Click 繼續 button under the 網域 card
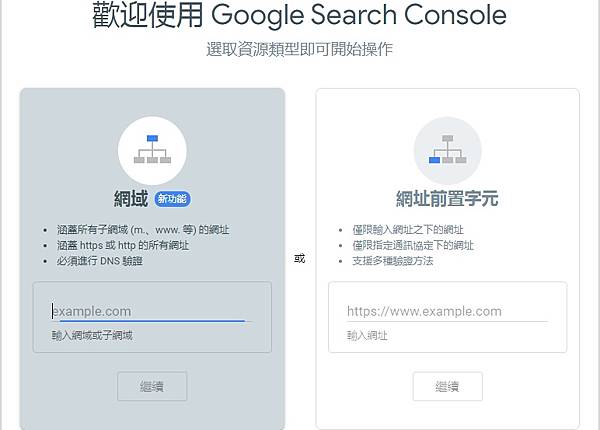 click(152, 386)
